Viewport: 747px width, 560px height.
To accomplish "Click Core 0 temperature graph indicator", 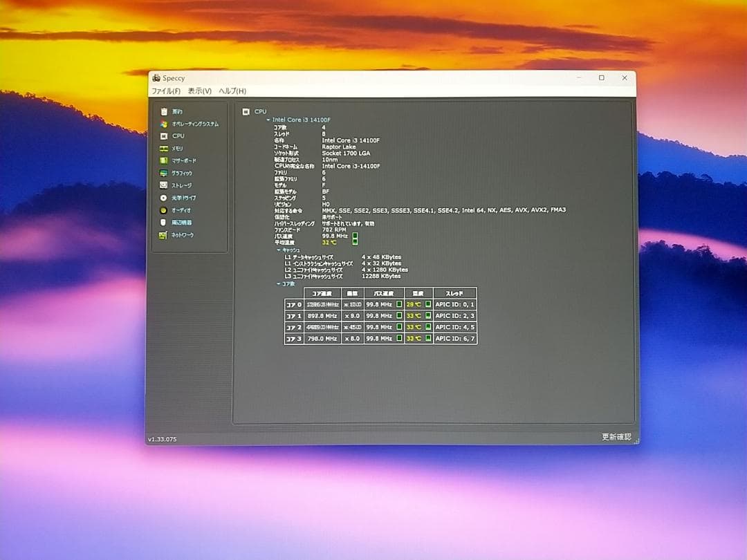I will pos(427,304).
